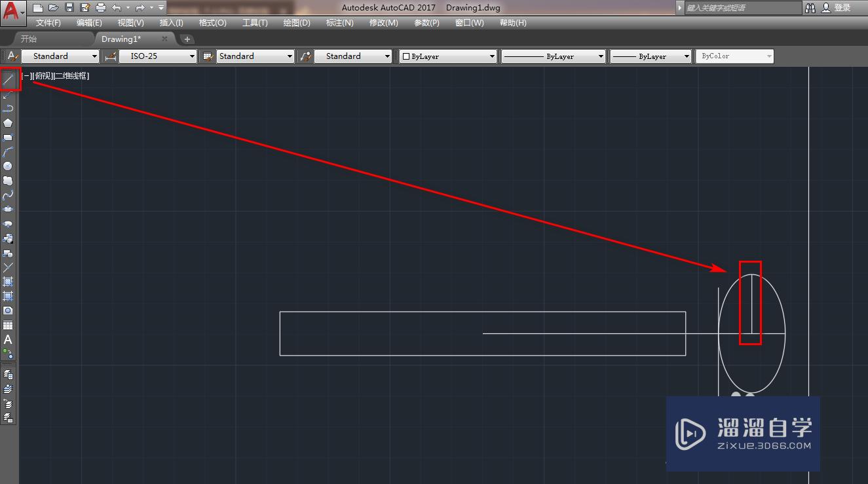Expand the Undo history dropdown

tap(128, 8)
